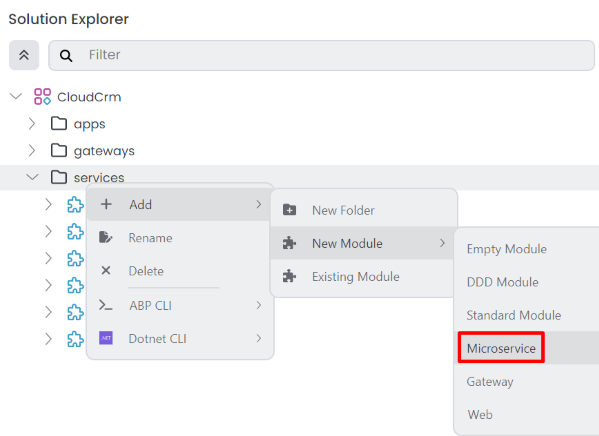Click the services folder icon
The height and width of the screenshot is (436, 599).
(x=59, y=177)
